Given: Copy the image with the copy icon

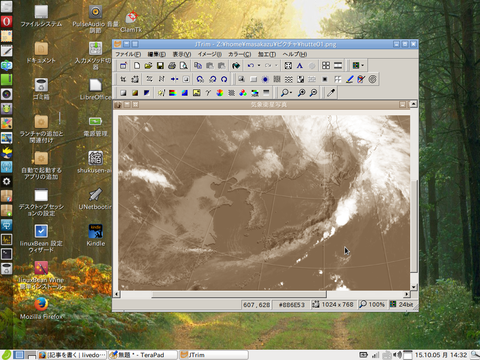Looking at the screenshot, I should pos(198,66).
